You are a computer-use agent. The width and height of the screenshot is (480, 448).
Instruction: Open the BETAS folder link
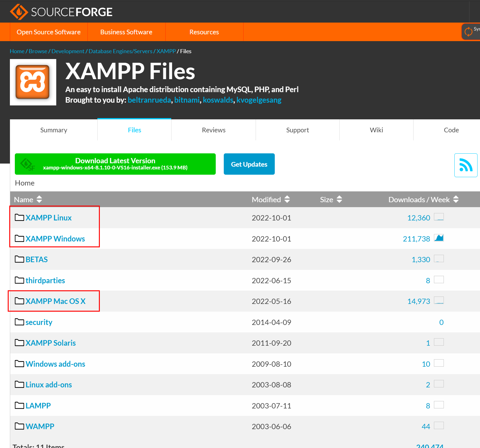pos(37,259)
